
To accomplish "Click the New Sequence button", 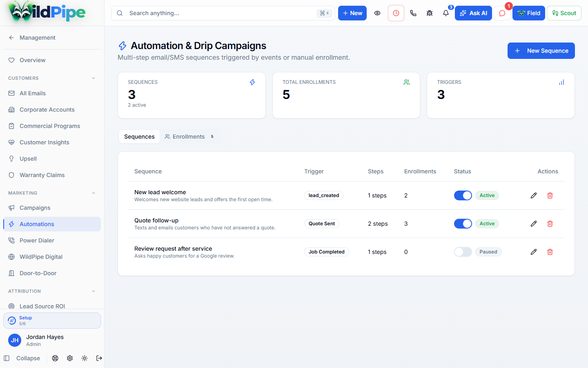I will (x=541, y=51).
